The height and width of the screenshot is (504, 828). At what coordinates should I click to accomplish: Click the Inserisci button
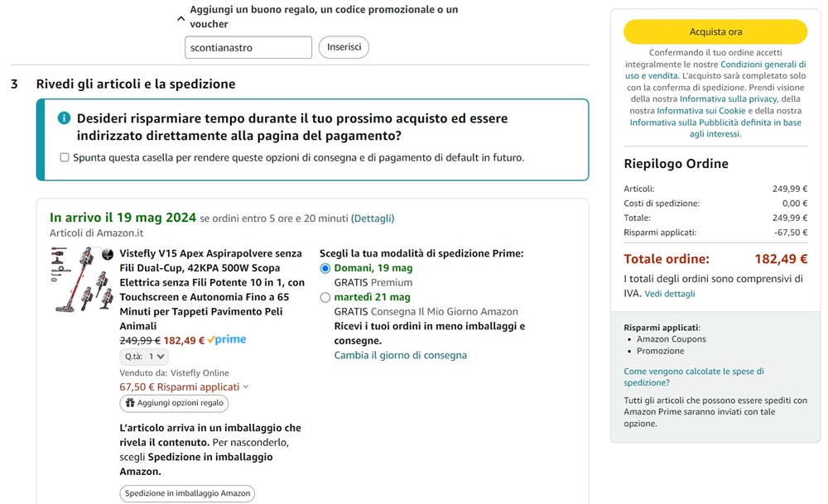pos(344,47)
